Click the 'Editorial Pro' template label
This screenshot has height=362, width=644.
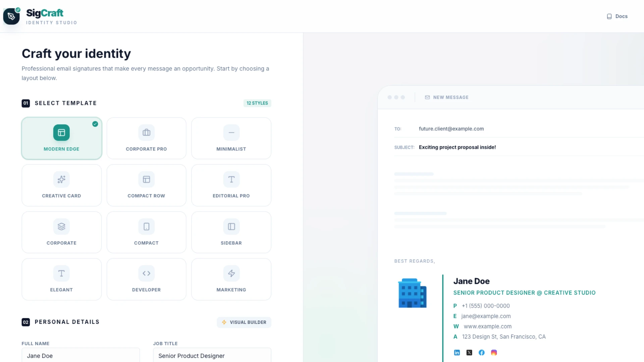(231, 196)
